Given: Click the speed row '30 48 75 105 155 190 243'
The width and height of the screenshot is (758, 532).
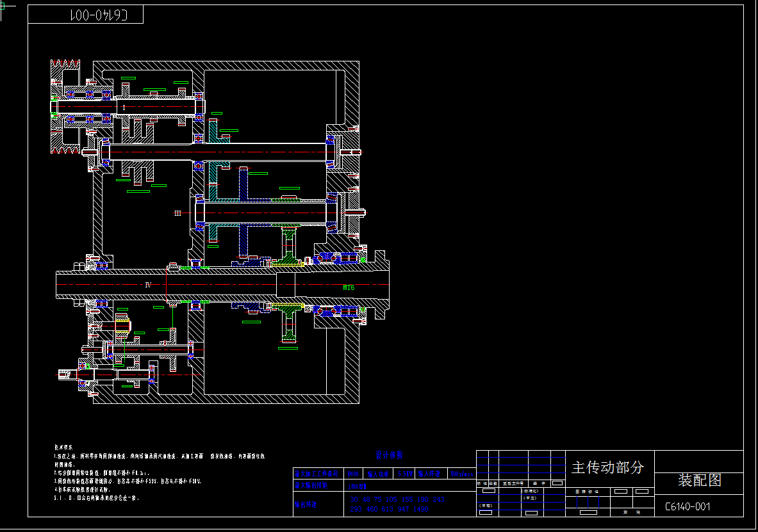Looking at the screenshot, I should (x=397, y=499).
